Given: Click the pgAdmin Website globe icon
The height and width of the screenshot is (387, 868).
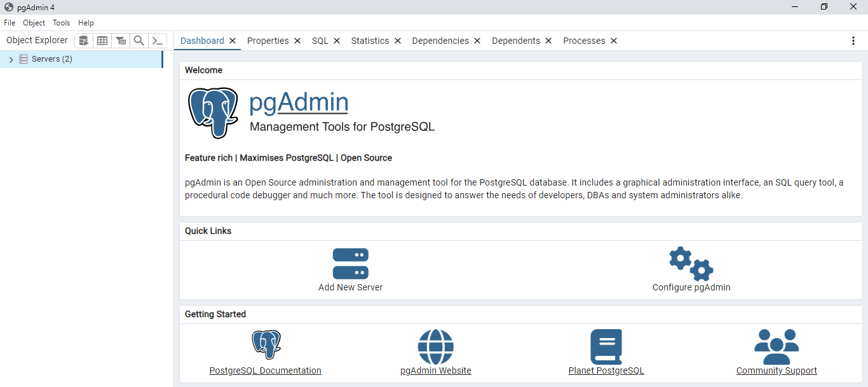Looking at the screenshot, I should pyautogui.click(x=436, y=347).
